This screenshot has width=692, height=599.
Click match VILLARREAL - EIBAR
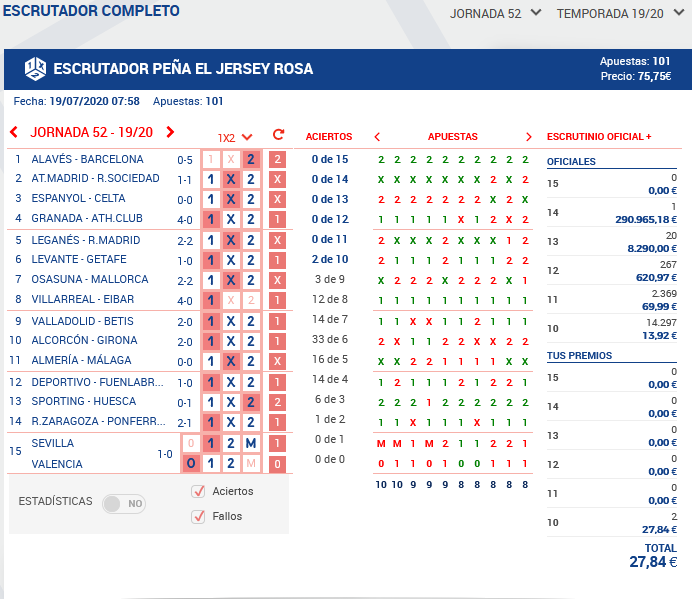point(83,299)
